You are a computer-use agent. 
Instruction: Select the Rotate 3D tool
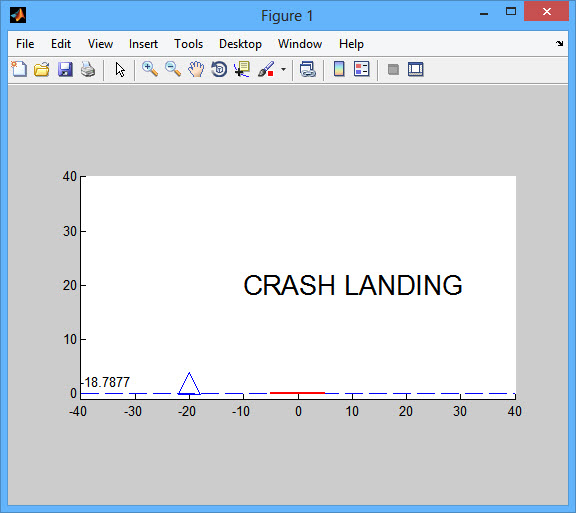point(219,69)
